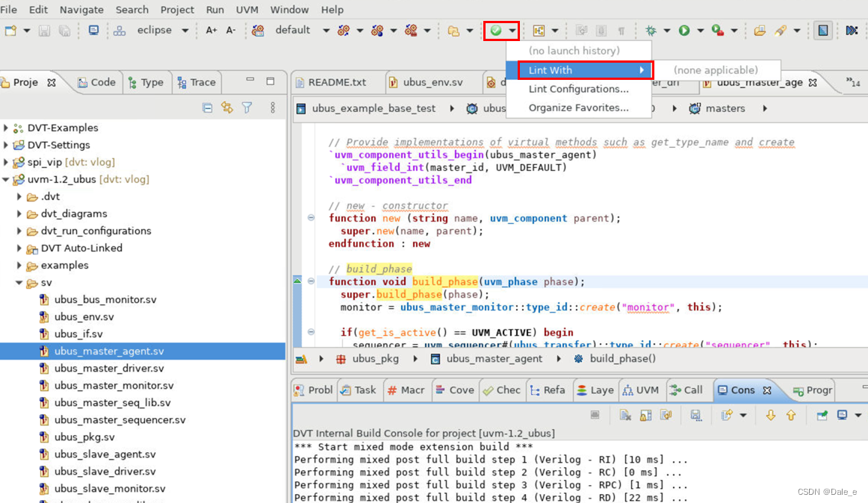Toggle Scroll Lock in Console toolbar

tap(645, 415)
